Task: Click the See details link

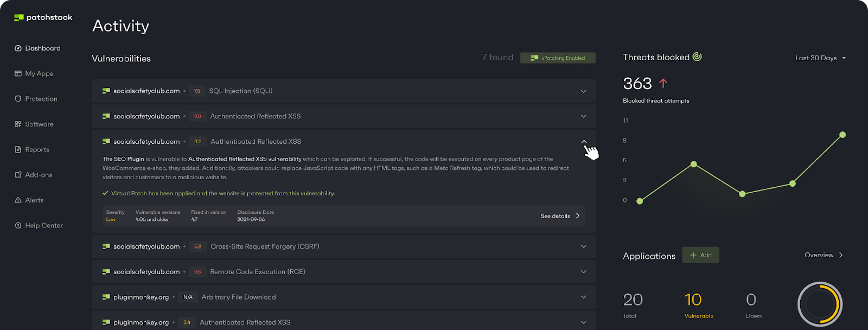Action: point(560,216)
